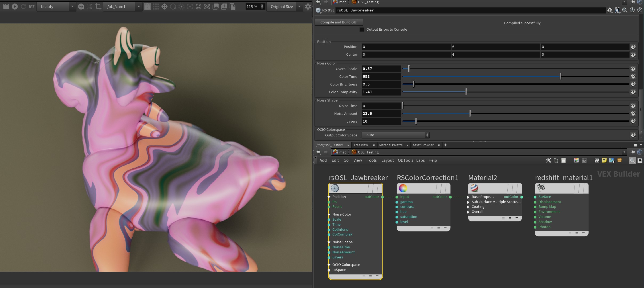Open the Output Color Space Auto dropdown
This screenshot has width=644, height=288.
tap(395, 135)
